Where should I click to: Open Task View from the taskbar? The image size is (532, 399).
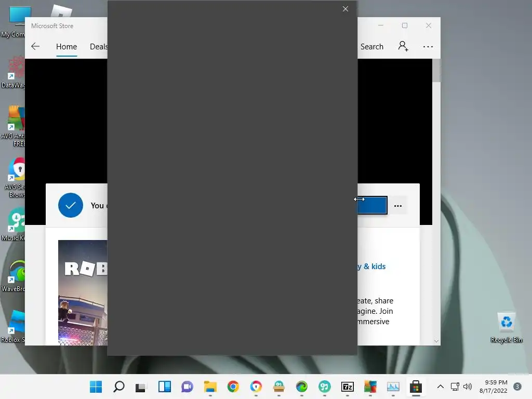(x=140, y=387)
